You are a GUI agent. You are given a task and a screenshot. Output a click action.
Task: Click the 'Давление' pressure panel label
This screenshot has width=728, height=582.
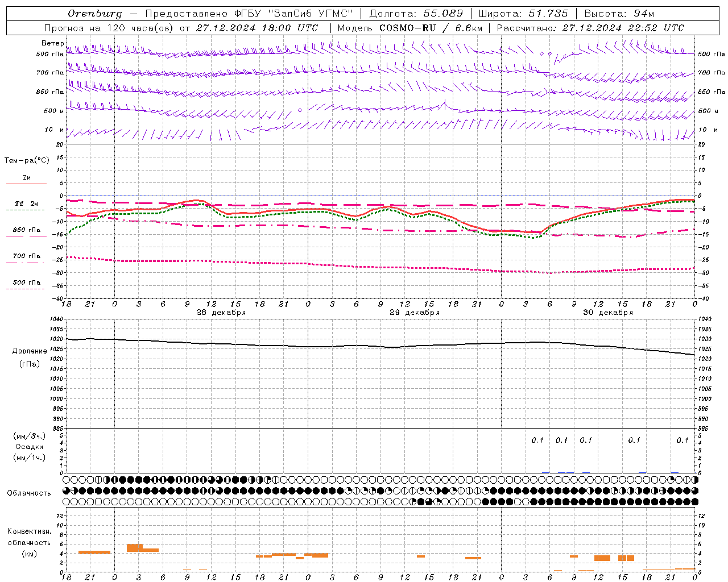click(x=30, y=351)
